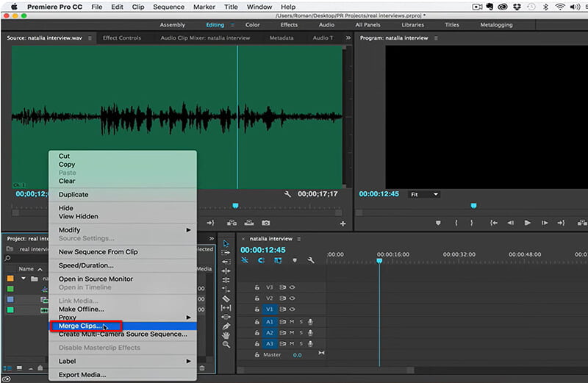The image size is (588, 383).
Task: Select the Razor tool
Action: click(x=226, y=298)
